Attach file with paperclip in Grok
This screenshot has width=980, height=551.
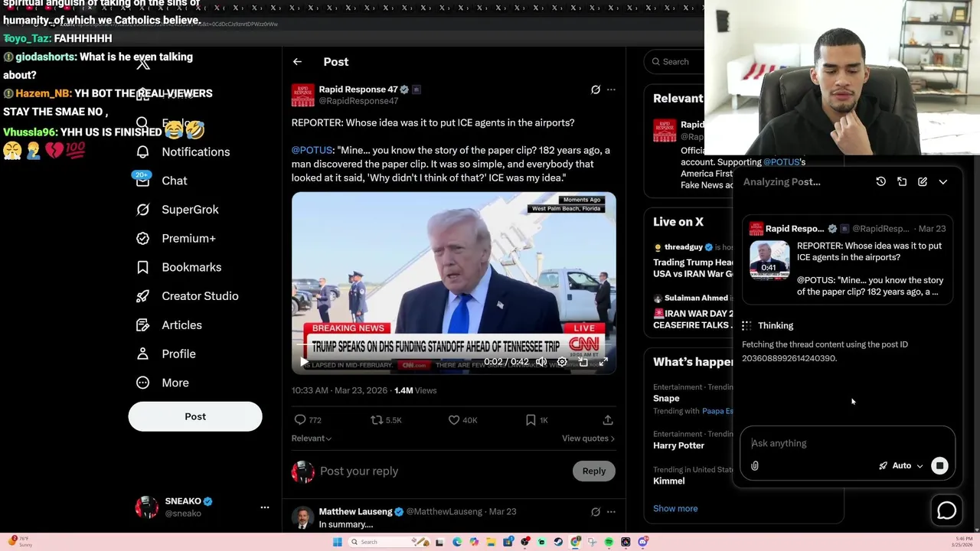[755, 466]
